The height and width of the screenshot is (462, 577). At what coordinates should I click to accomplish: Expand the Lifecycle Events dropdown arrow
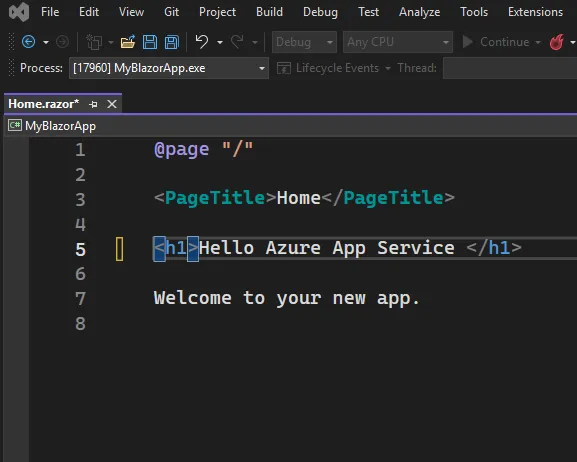point(387,68)
